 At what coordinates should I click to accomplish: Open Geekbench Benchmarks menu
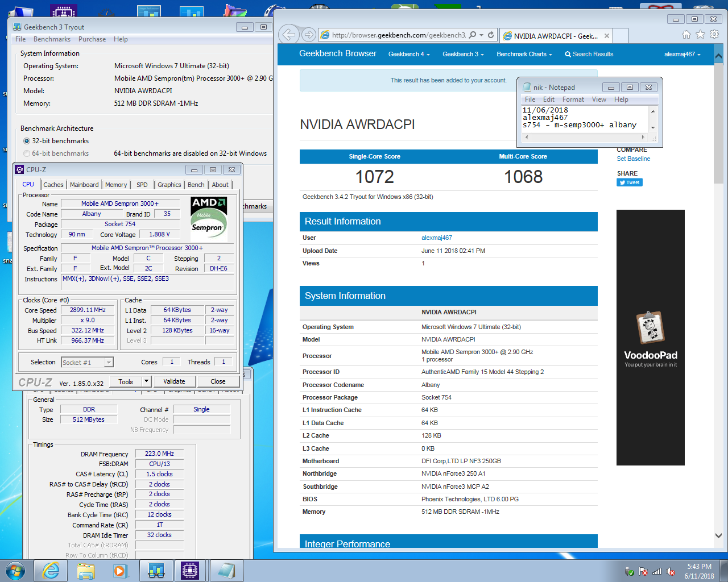(x=52, y=39)
